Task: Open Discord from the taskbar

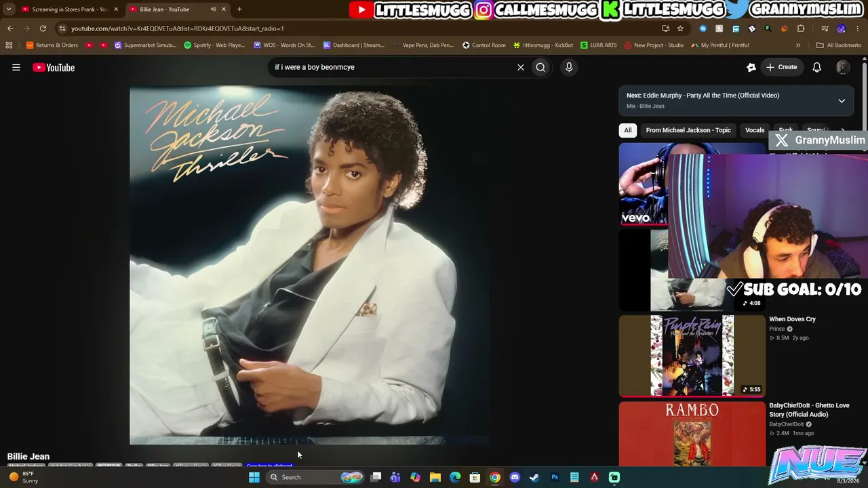Action: click(515, 477)
